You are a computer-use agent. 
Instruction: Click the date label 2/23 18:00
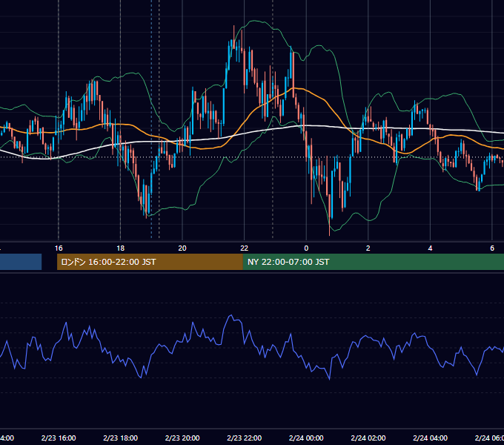tap(121, 438)
